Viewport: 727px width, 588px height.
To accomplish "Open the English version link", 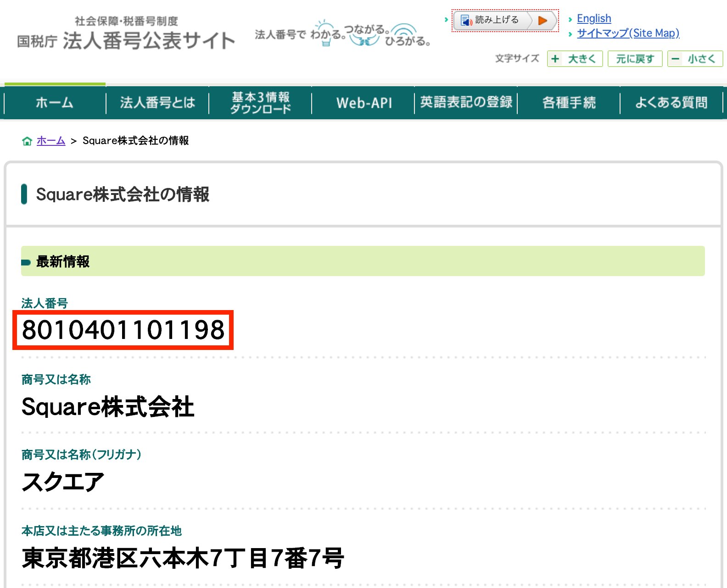I will click(594, 18).
